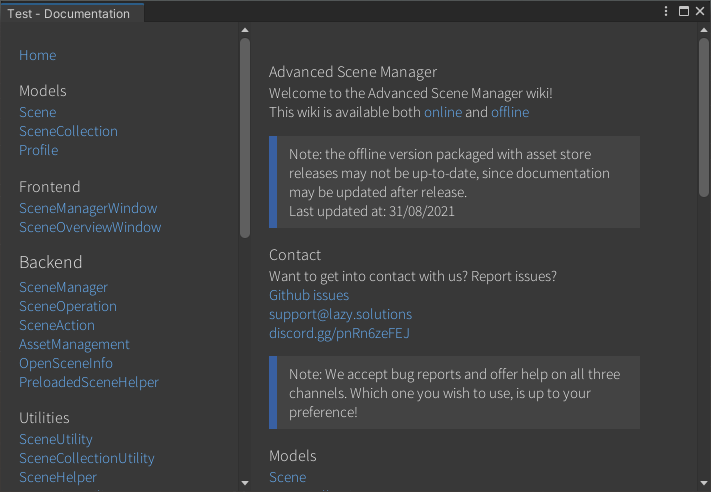Open the Home link in sidebar
Screen dimensions: 711x492
point(38,55)
